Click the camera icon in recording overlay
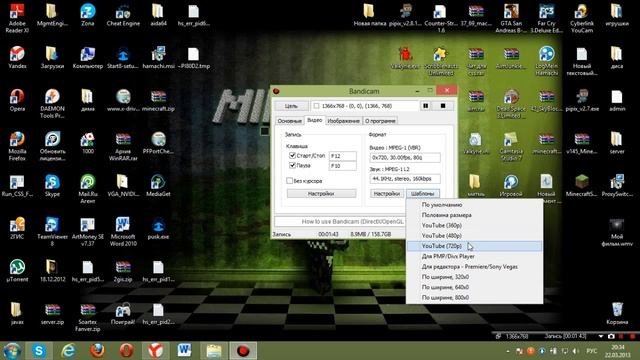The width and height of the screenshot is (640, 360). click(611, 336)
